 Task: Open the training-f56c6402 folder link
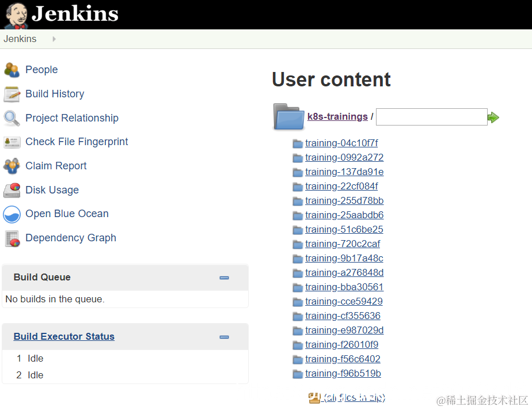tap(343, 359)
